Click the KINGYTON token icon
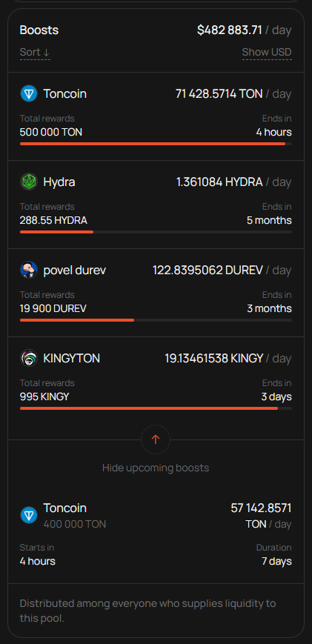Viewport: 312px width, 644px height. click(x=29, y=358)
